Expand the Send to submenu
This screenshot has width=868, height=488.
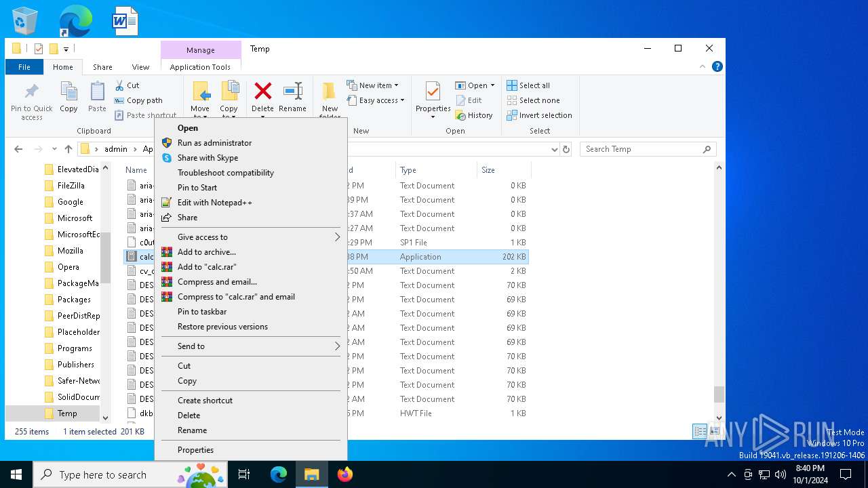[x=251, y=346]
